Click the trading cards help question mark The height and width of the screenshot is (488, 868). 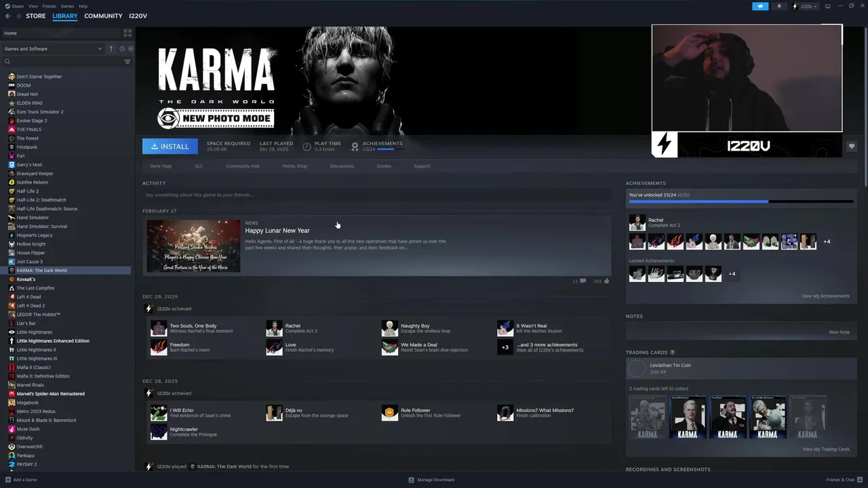pos(672,352)
